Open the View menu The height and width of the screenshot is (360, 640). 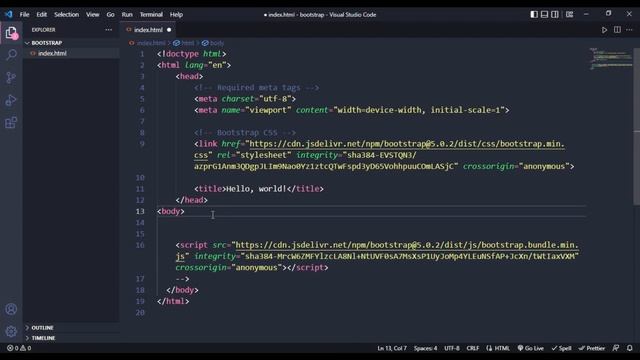pos(93,14)
